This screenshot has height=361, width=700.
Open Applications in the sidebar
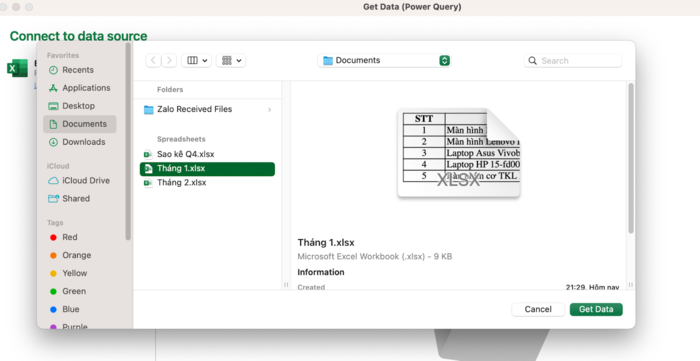pos(79,88)
